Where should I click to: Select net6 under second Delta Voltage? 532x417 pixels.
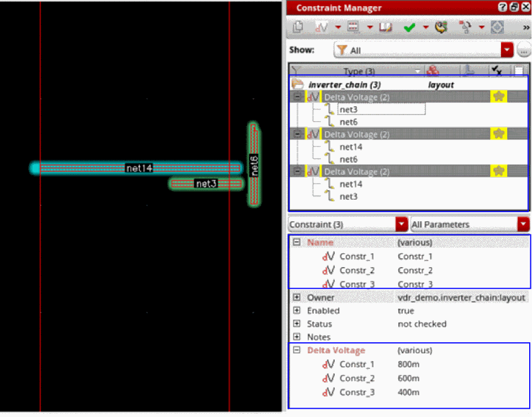pos(349,159)
